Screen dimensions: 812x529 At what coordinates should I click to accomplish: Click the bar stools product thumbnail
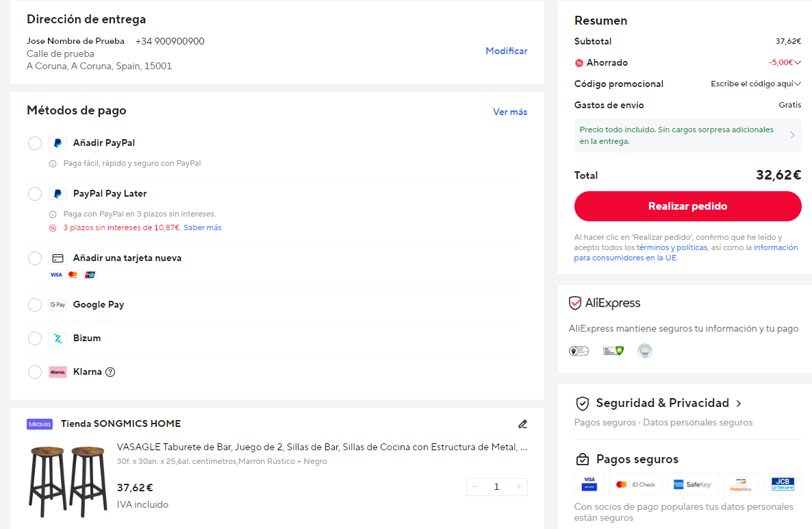[x=68, y=482]
